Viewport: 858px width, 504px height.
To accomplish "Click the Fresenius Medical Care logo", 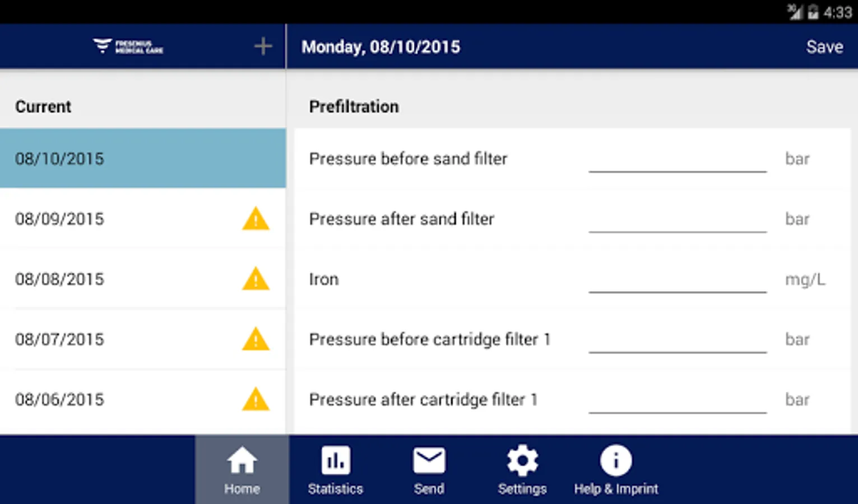I will click(x=128, y=46).
